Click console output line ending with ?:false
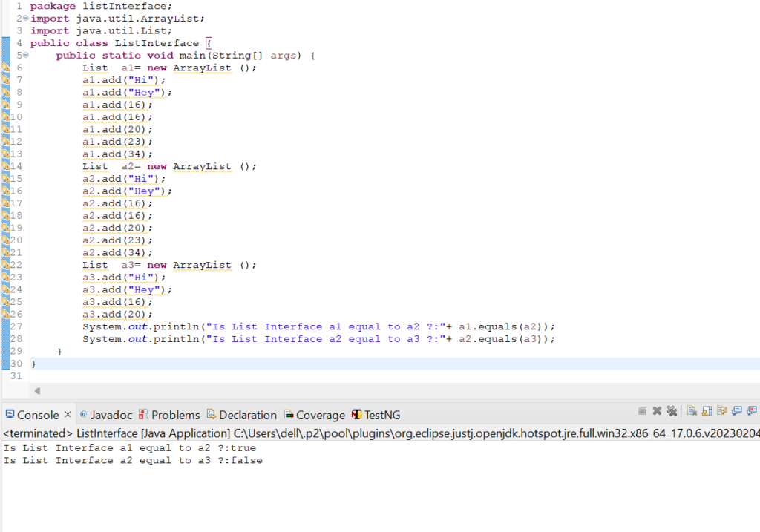The width and height of the screenshot is (760, 532). click(134, 460)
